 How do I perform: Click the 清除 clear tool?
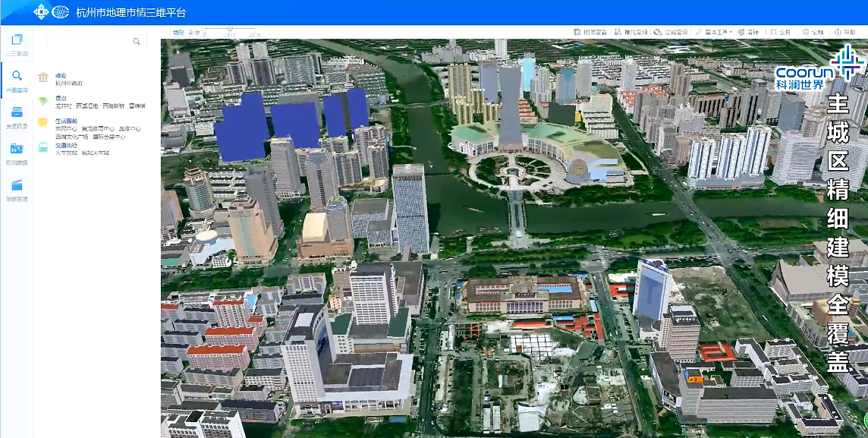tap(749, 33)
